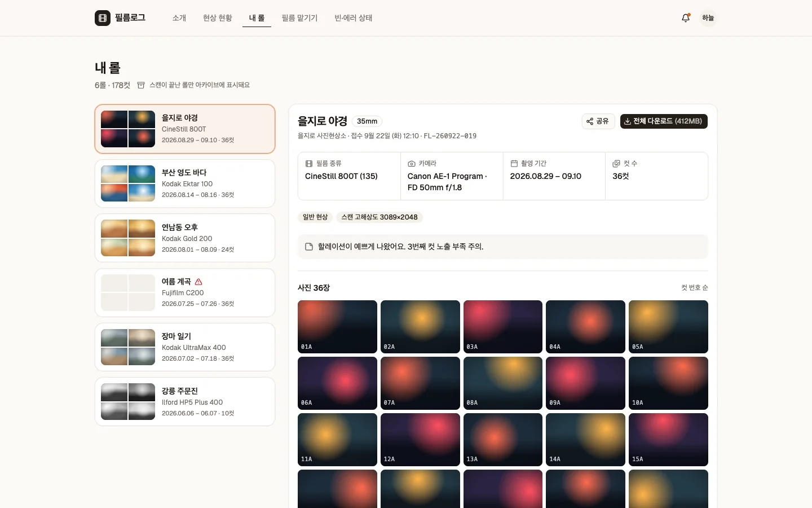The height and width of the screenshot is (508, 812).
Task: Click the calendar icon beside 촬영 기간
Action: click(514, 164)
